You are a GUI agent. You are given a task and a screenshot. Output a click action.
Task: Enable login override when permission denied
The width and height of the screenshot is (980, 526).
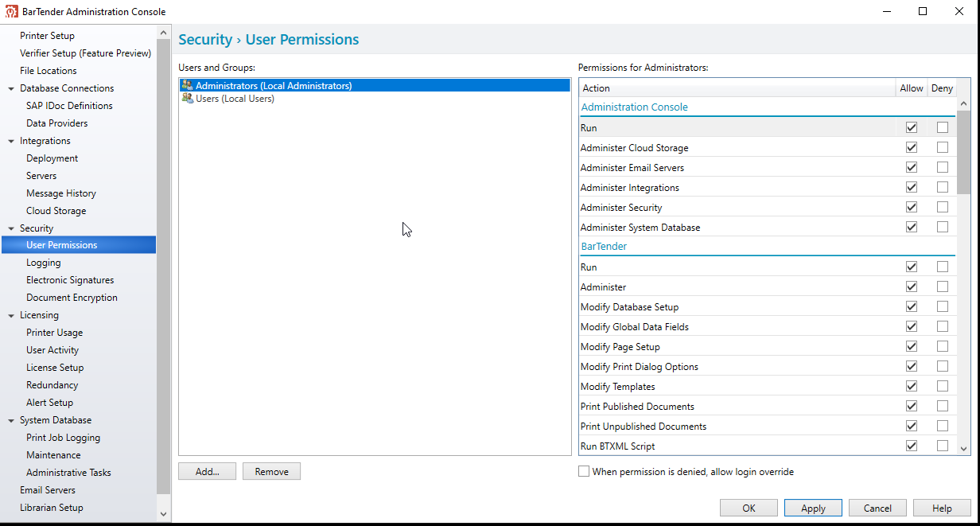[584, 472]
